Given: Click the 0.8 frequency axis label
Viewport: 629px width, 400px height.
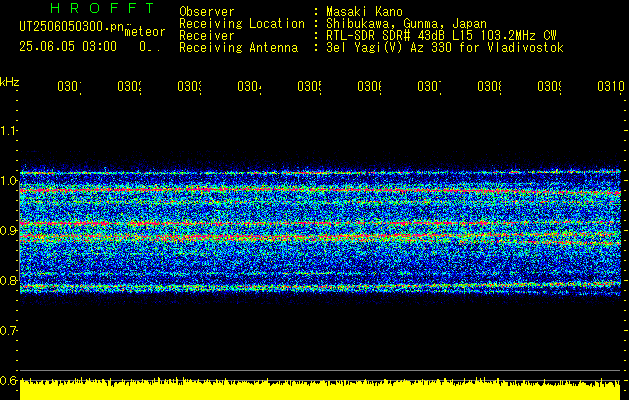Looking at the screenshot, I should 8,280.
